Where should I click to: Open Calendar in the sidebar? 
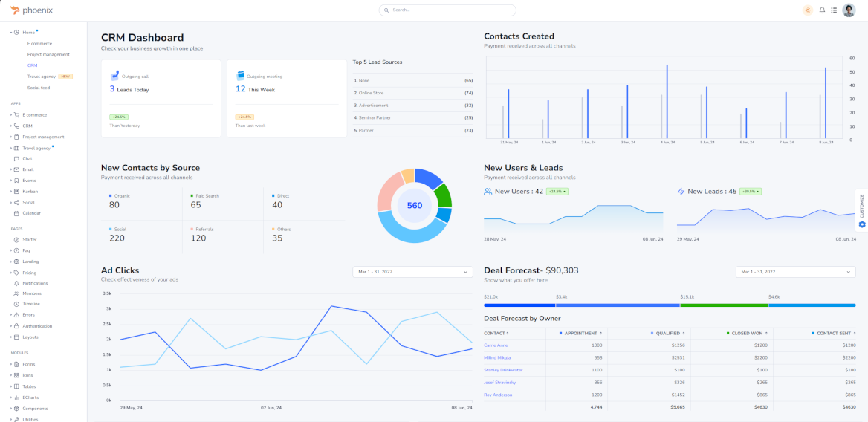point(31,213)
